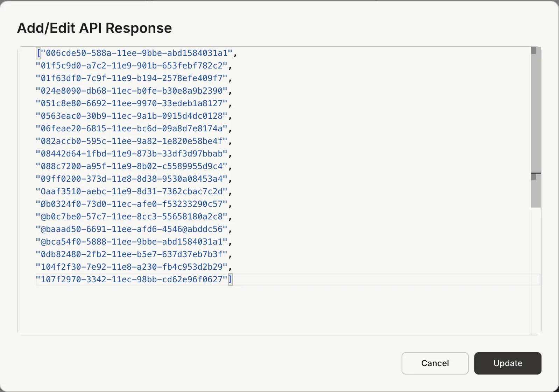Click line "006cde50-588a-11ee-9bbe-abd1584031a1"
The width and height of the screenshot is (559, 392).
coord(137,53)
